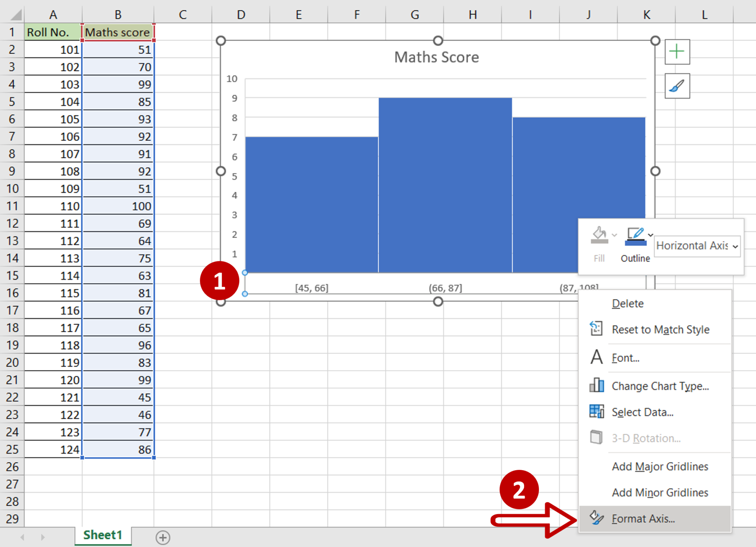
Task: Click the New Sheet plus button
Action: 163,537
